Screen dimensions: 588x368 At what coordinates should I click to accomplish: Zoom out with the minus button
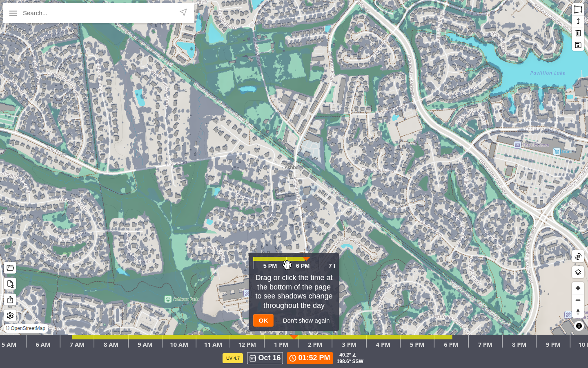click(578, 300)
